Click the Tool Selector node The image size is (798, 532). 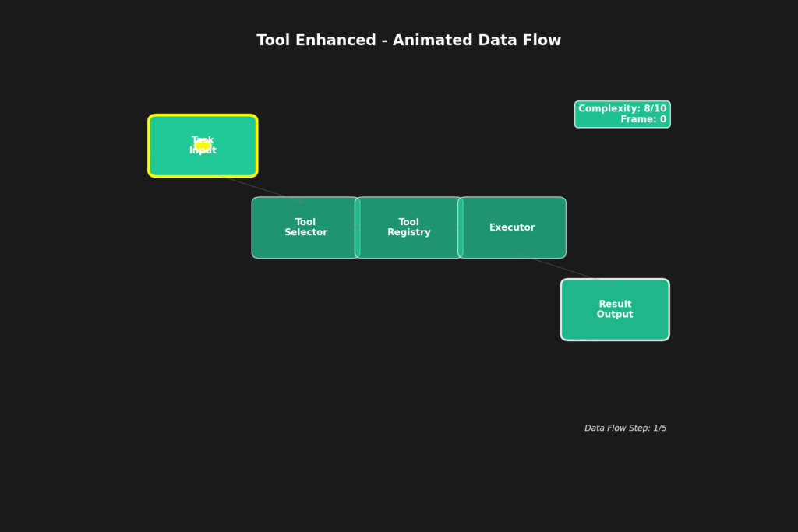coord(305,227)
